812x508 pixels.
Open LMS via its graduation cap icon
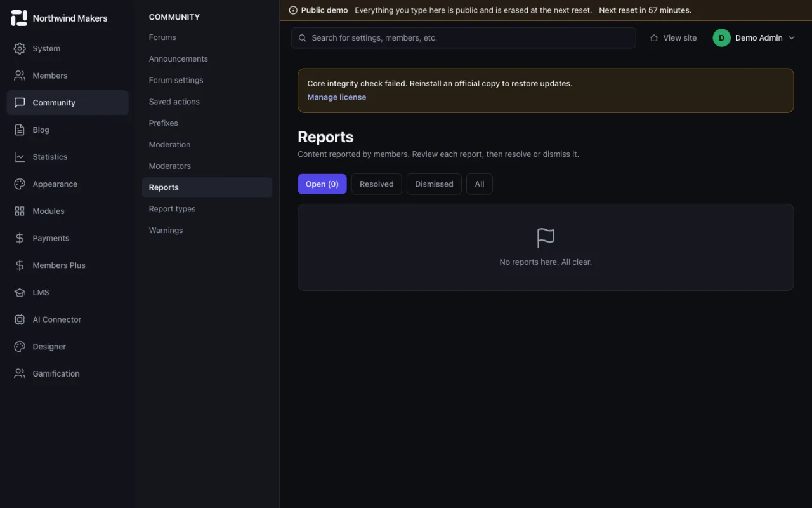point(20,292)
